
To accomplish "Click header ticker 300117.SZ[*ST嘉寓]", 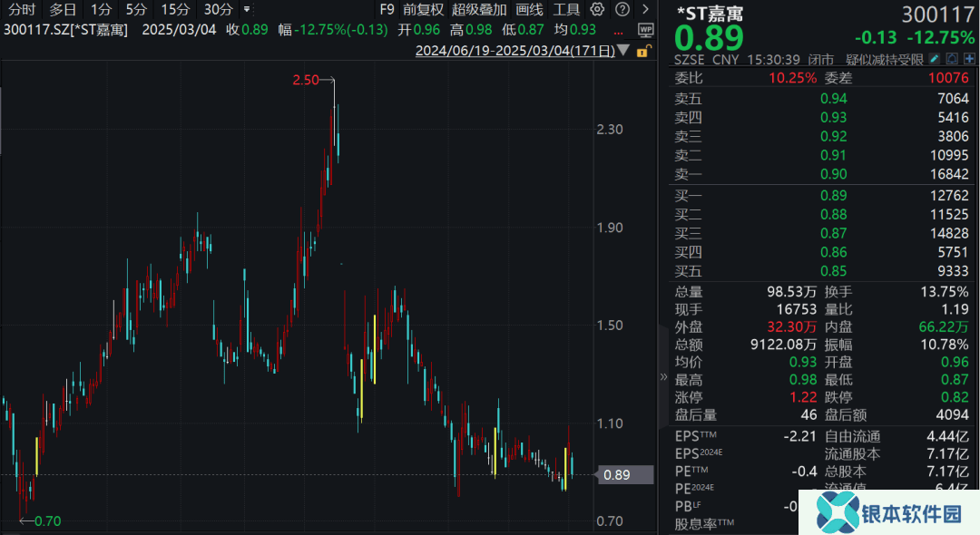I will tap(65, 30).
